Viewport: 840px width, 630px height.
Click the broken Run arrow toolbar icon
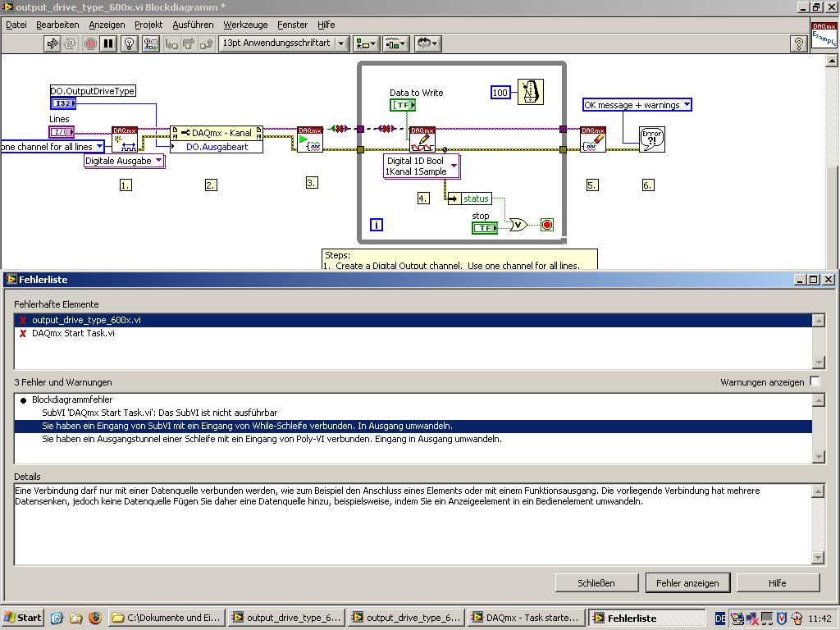pos(52,44)
